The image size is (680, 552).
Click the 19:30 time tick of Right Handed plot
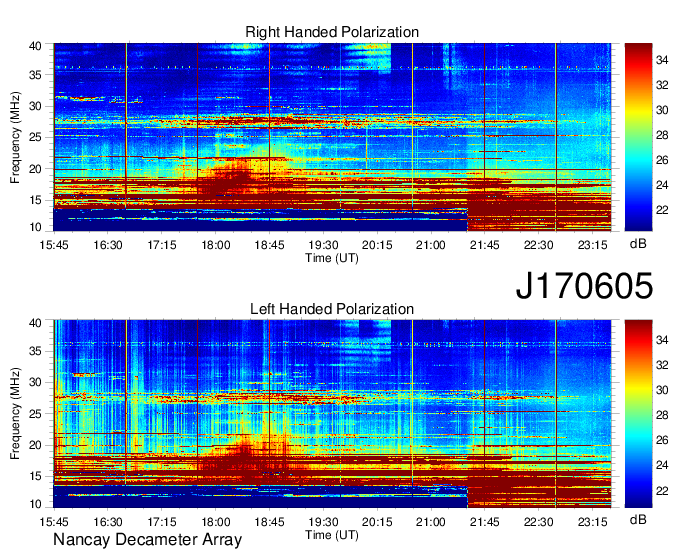tap(323, 245)
